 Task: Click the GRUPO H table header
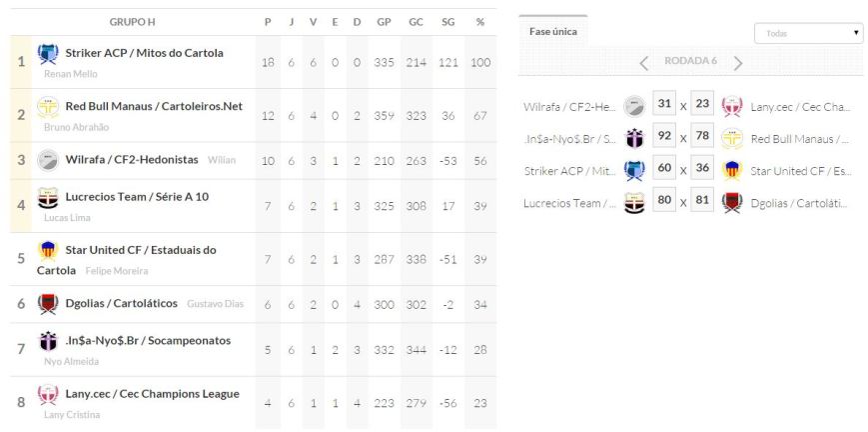tap(132, 22)
